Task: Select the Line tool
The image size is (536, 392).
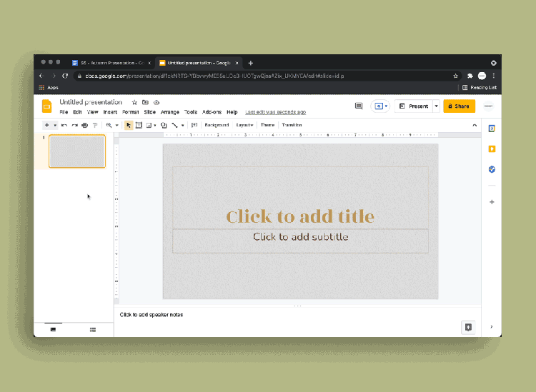Action: pos(174,126)
